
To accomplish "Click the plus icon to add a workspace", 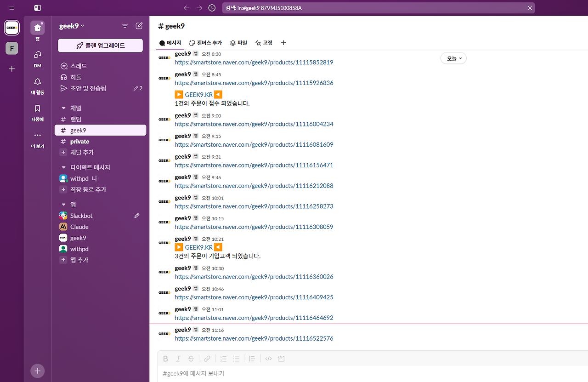I will 11,69.
